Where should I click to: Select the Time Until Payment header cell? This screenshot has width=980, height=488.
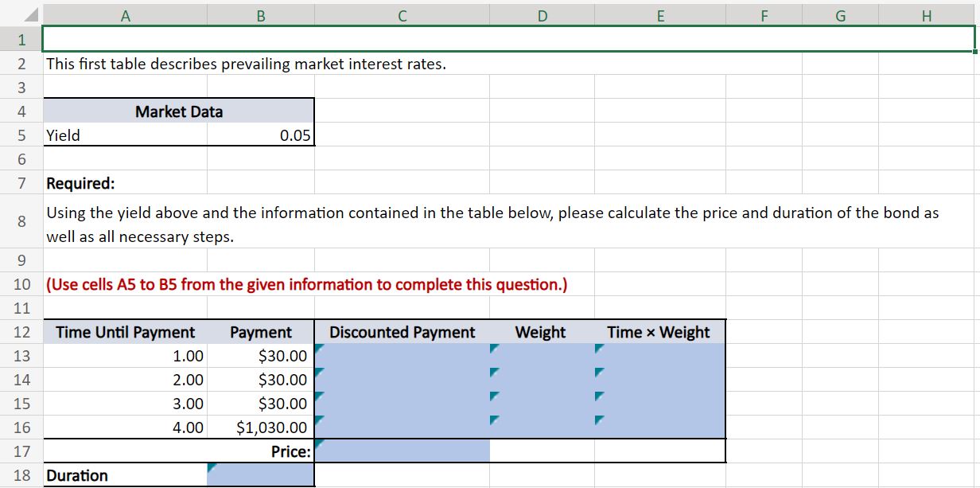click(125, 332)
